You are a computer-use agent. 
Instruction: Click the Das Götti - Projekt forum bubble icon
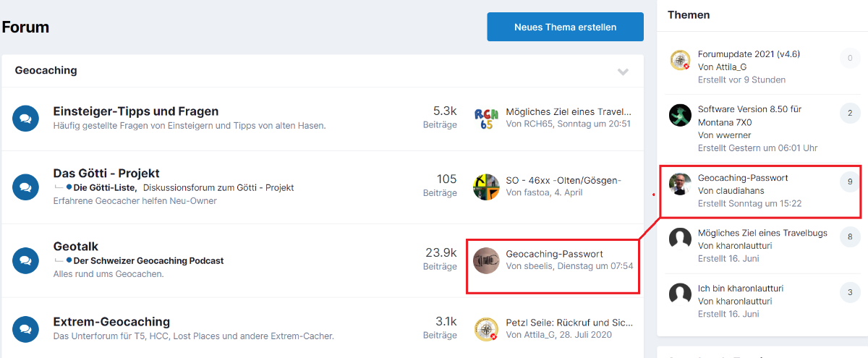click(25, 187)
